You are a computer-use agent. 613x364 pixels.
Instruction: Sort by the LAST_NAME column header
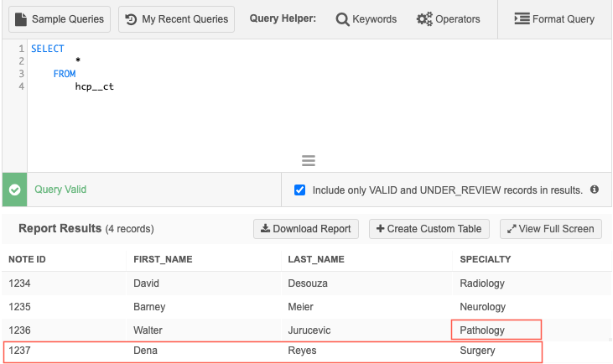(315, 259)
